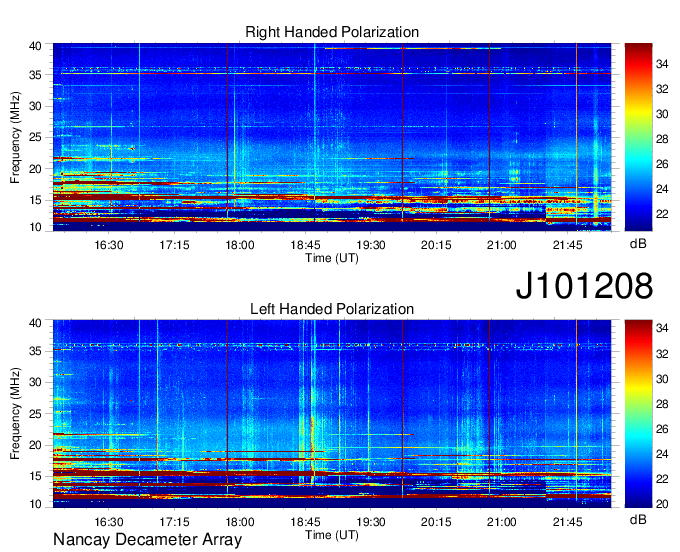Click "Time (UT)" label under the Left Handed plot
680x552 pixels.
332,535
